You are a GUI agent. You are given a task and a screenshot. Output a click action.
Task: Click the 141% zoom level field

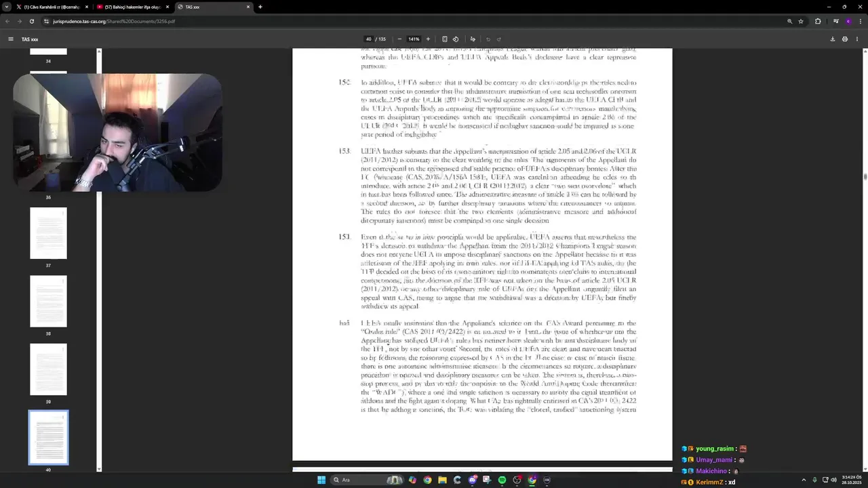point(414,39)
